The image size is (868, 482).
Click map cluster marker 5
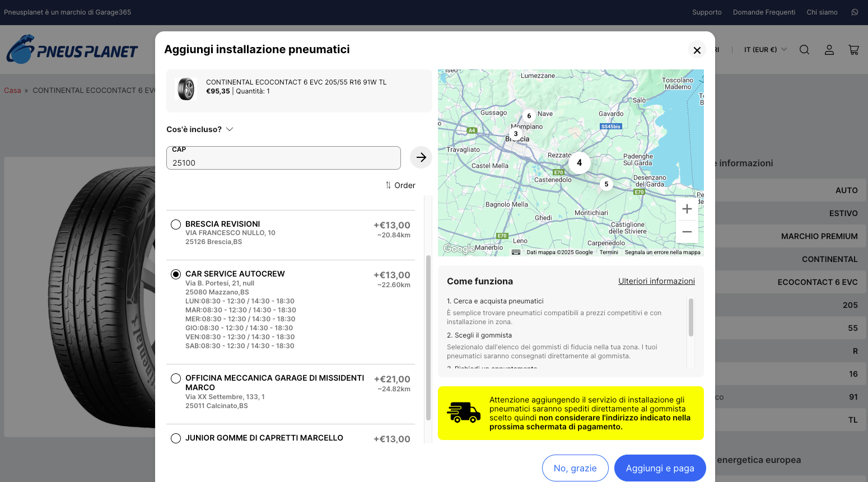606,184
